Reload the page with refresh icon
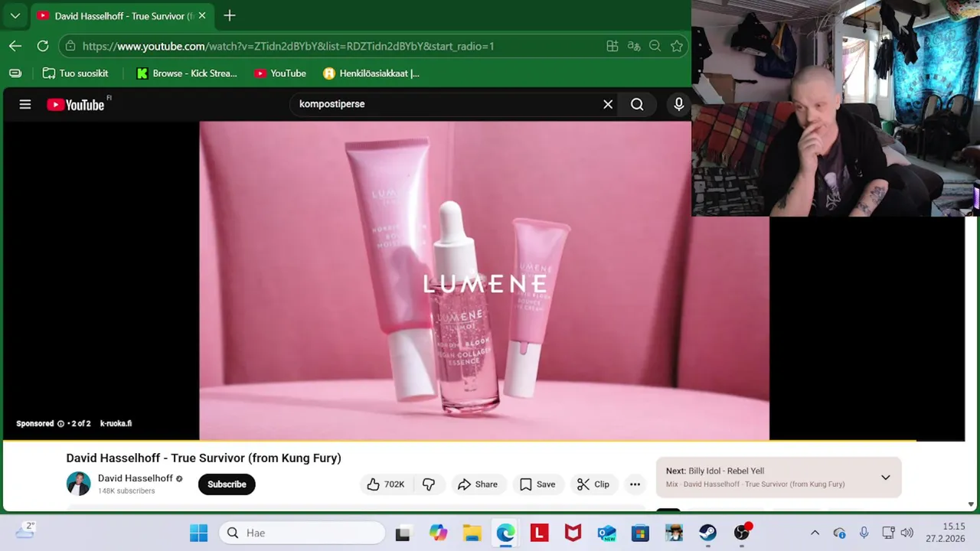The height and width of the screenshot is (551, 980). point(43,46)
